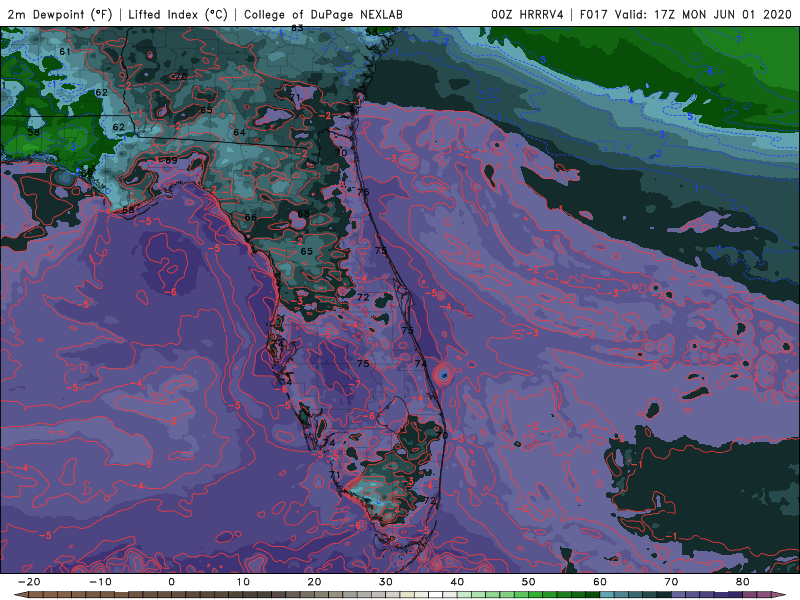Screen dimensions: 800x600
Task: Click the '00Z HRRRV4' model run label
Action: click(x=527, y=14)
